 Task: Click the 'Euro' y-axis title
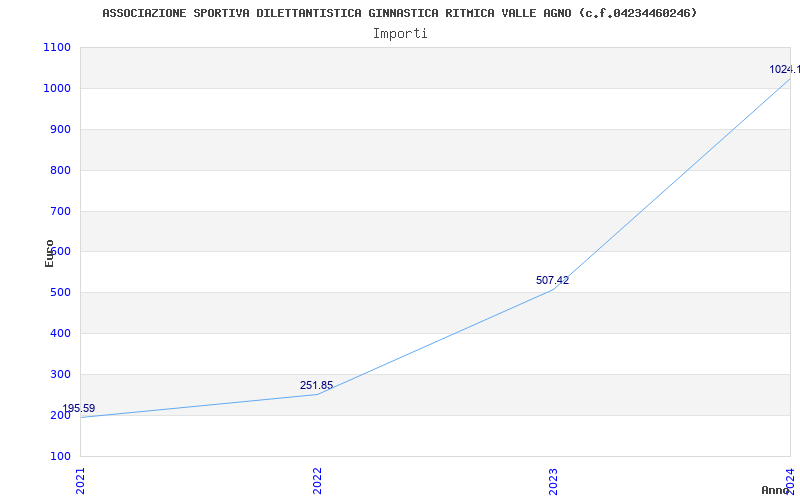[x=49, y=254]
